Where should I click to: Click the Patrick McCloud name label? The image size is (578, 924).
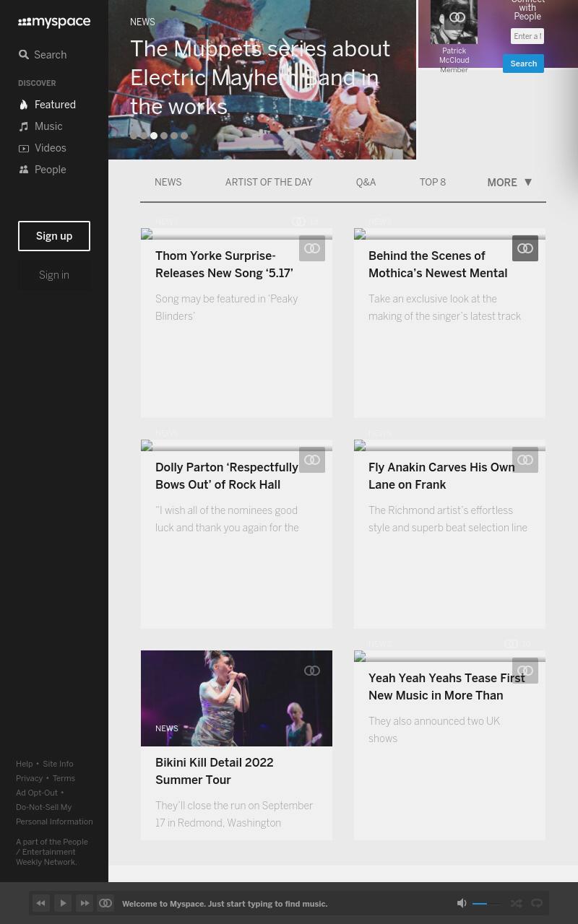pyautogui.click(x=454, y=56)
